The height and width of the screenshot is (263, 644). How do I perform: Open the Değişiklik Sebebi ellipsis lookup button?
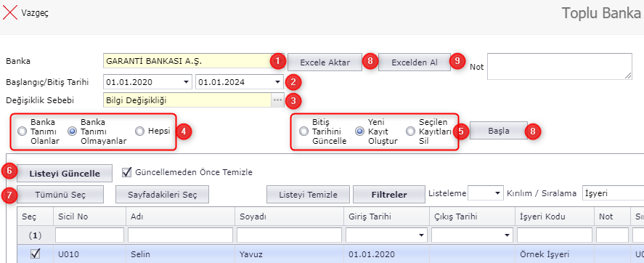pyautogui.click(x=277, y=100)
